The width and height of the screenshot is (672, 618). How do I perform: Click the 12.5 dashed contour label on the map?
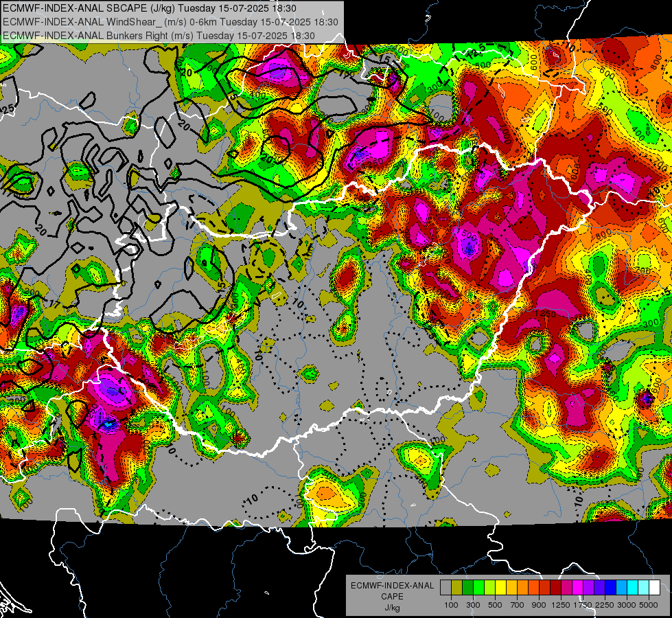(476, 52)
